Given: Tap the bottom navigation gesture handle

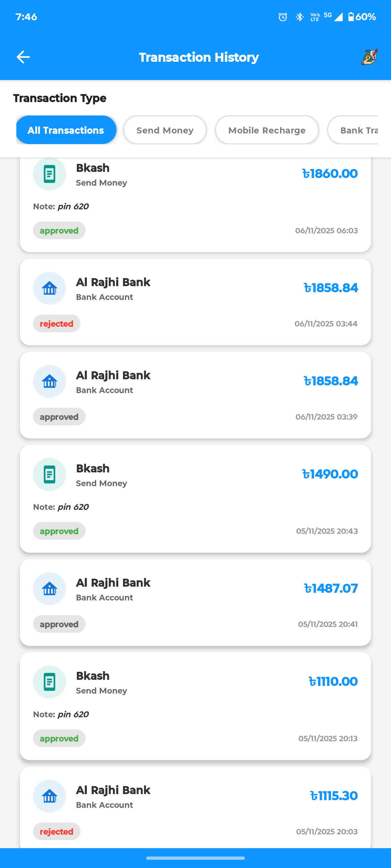Looking at the screenshot, I should click(195, 858).
